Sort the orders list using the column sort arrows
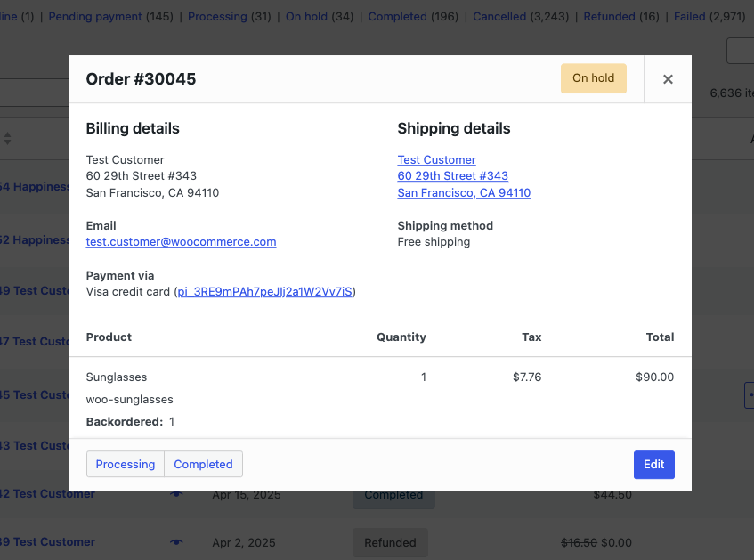 pos(8,138)
